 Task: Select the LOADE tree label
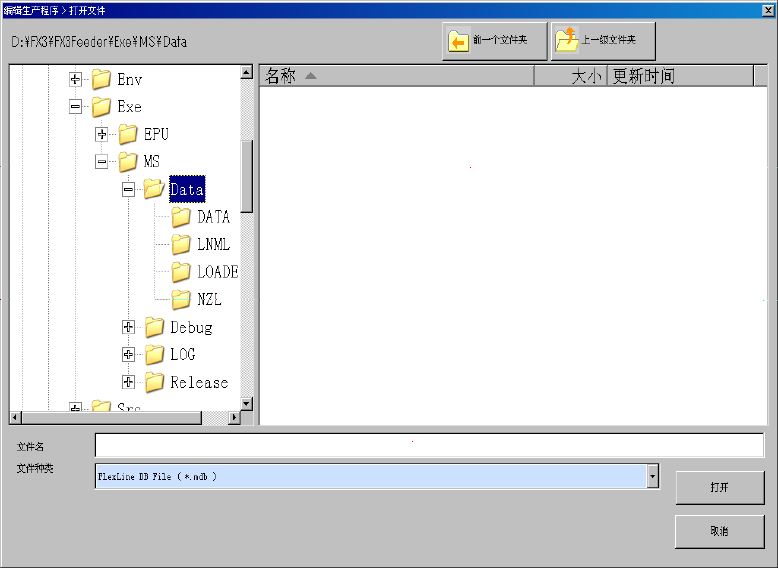point(218,272)
